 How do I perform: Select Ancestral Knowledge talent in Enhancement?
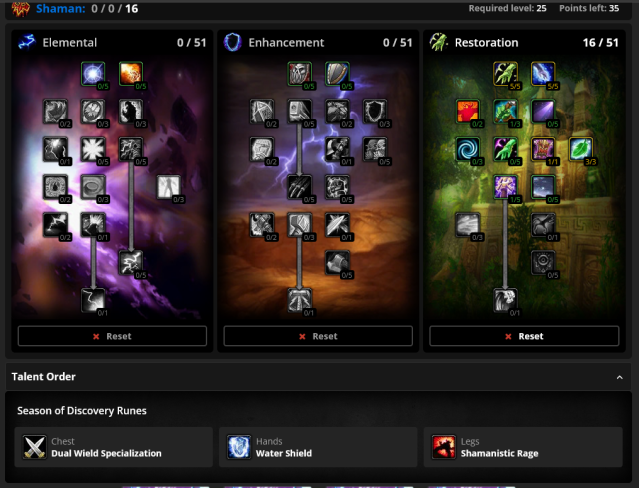tap(300, 74)
